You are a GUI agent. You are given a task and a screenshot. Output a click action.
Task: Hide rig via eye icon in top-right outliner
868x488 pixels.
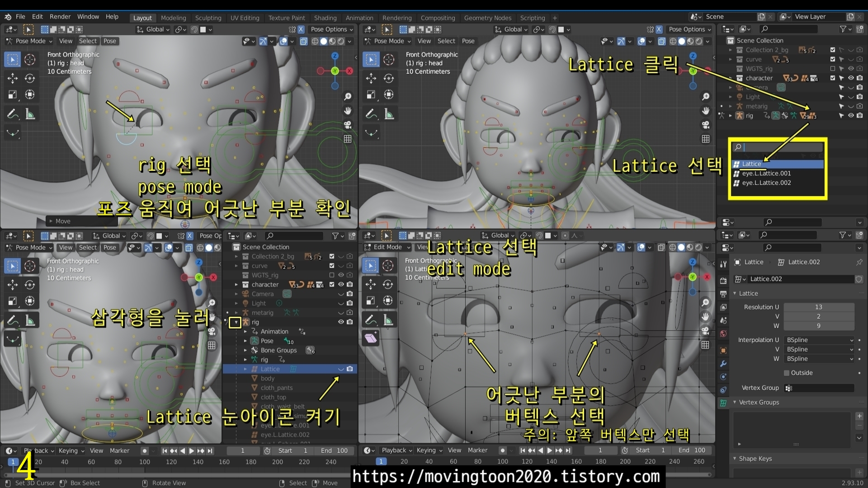tap(851, 116)
